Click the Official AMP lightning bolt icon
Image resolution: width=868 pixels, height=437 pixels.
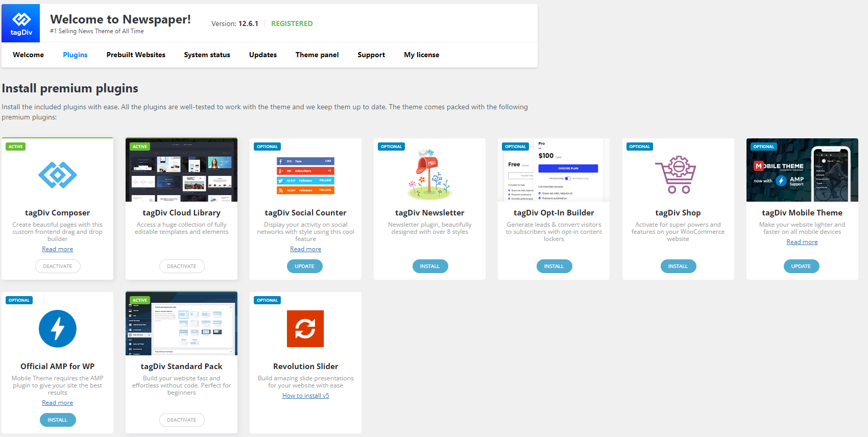[x=58, y=329]
